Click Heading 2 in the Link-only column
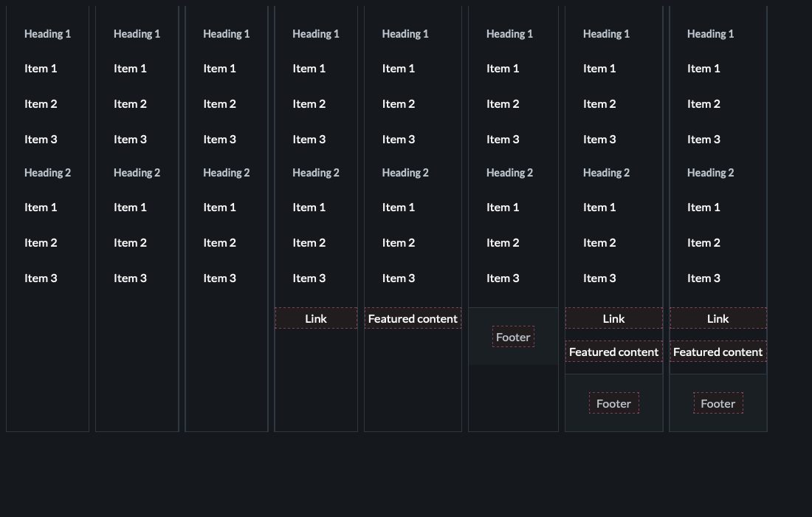Viewport: 812px width, 517px height. point(315,172)
